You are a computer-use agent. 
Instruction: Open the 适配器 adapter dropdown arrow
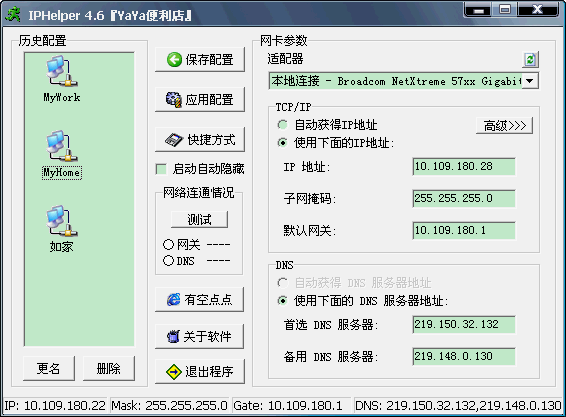530,81
